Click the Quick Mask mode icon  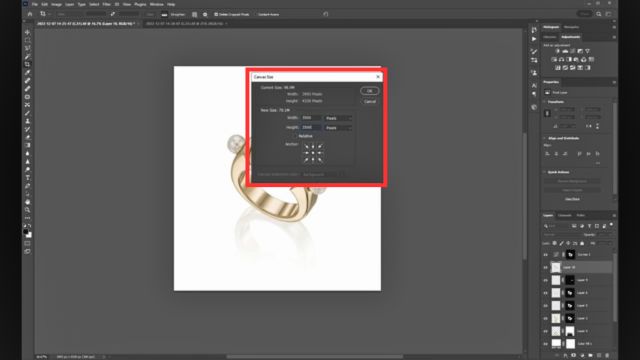27,243
